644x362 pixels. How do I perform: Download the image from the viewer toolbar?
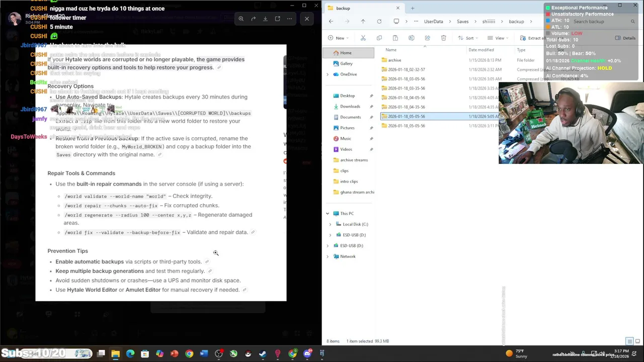click(x=265, y=19)
